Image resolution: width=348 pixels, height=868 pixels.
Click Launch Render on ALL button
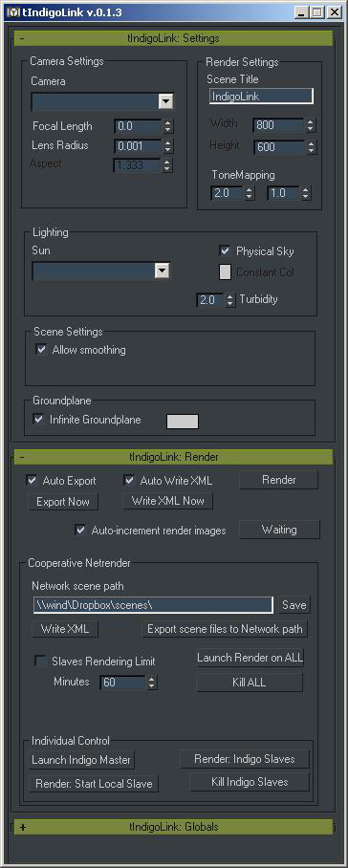(x=250, y=658)
